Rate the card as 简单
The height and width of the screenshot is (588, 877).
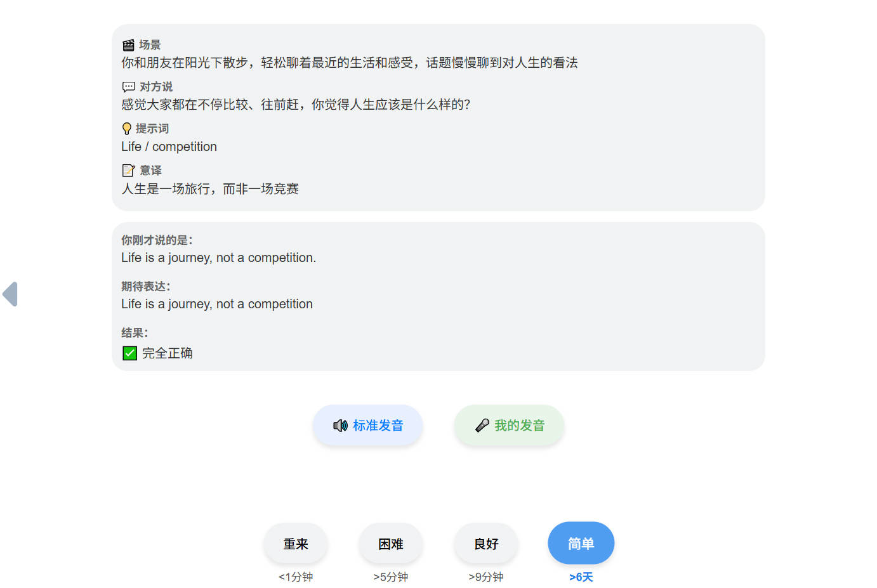click(x=581, y=543)
